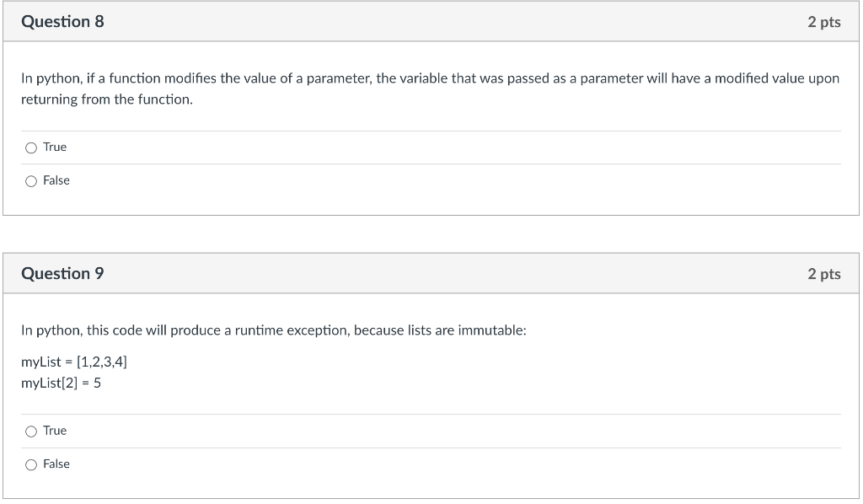Select the False radio button for Question 8
The height and width of the screenshot is (504, 863).
coord(31,181)
